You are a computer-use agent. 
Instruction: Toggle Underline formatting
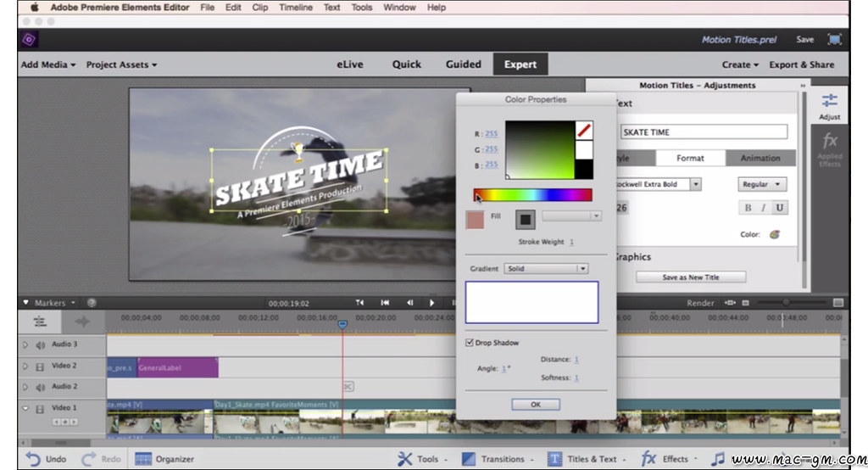pyautogui.click(x=780, y=208)
